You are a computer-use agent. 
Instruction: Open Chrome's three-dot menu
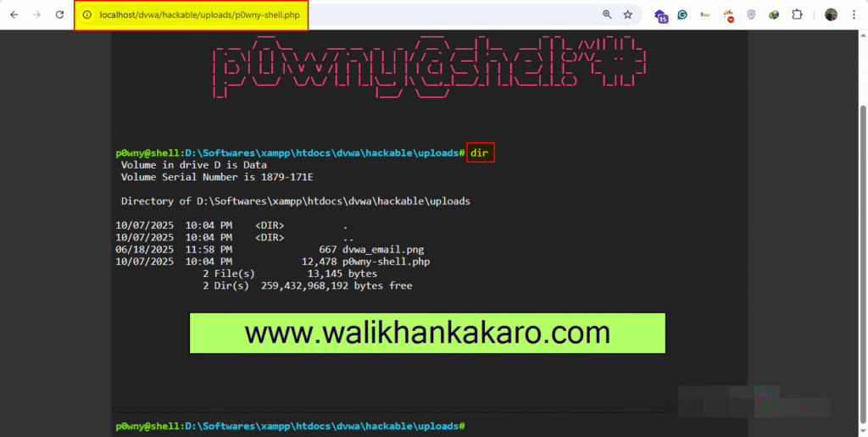(854, 14)
